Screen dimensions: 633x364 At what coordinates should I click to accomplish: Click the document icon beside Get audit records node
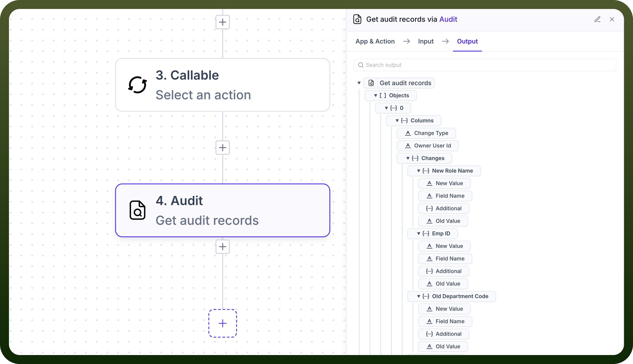click(371, 83)
